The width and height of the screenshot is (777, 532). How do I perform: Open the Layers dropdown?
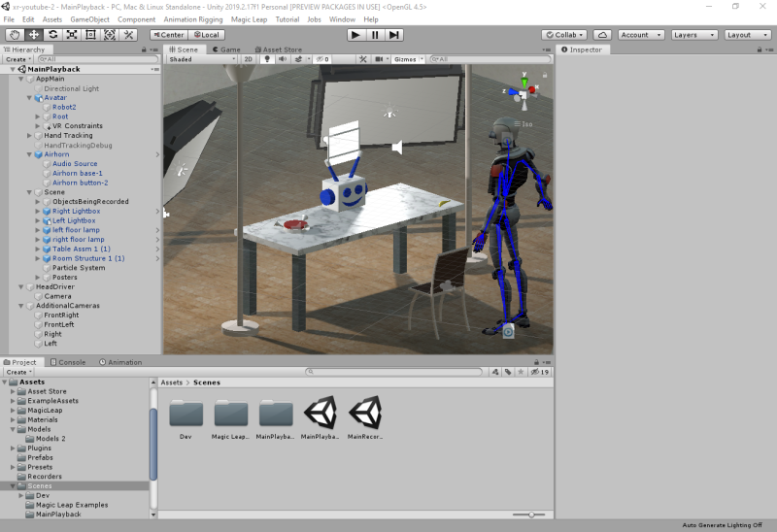coord(694,35)
